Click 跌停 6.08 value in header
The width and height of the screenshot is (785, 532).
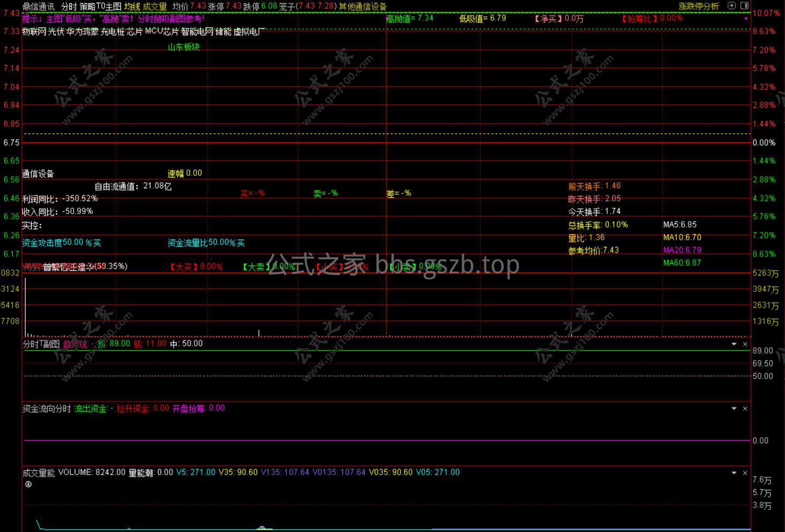[260, 6]
